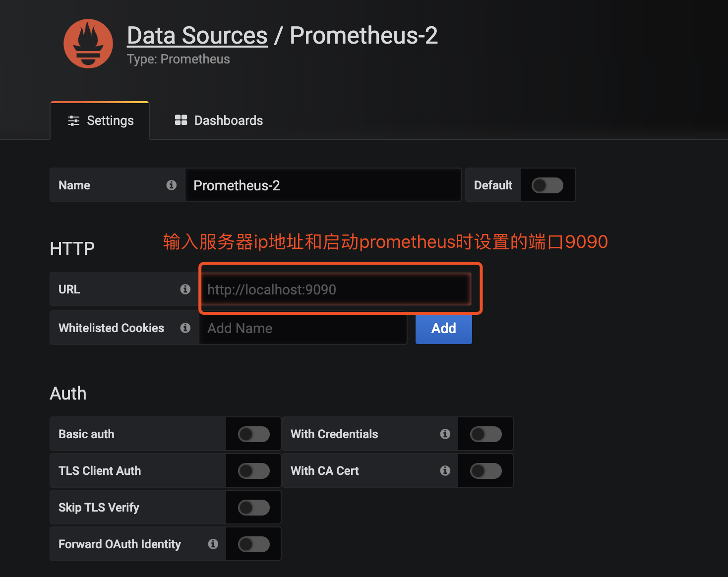Click the info icon beside Name
Viewport: 728px width, 577px height.
click(x=172, y=185)
